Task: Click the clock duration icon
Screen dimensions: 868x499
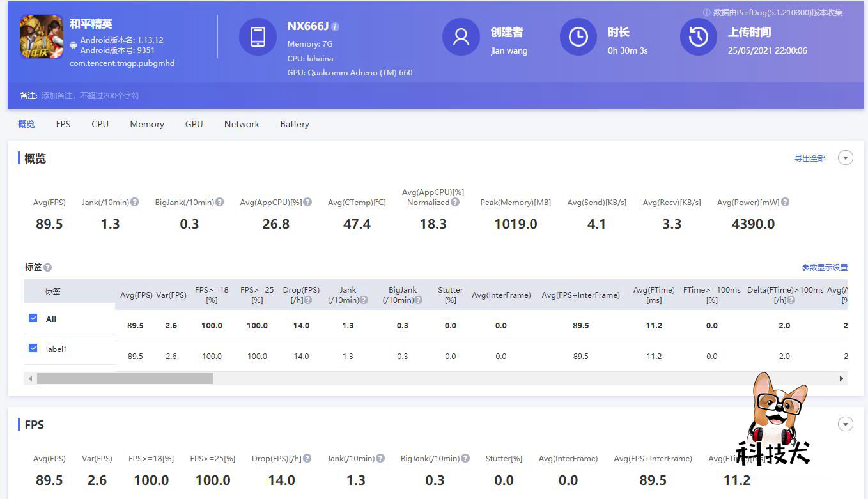Action: 578,37
